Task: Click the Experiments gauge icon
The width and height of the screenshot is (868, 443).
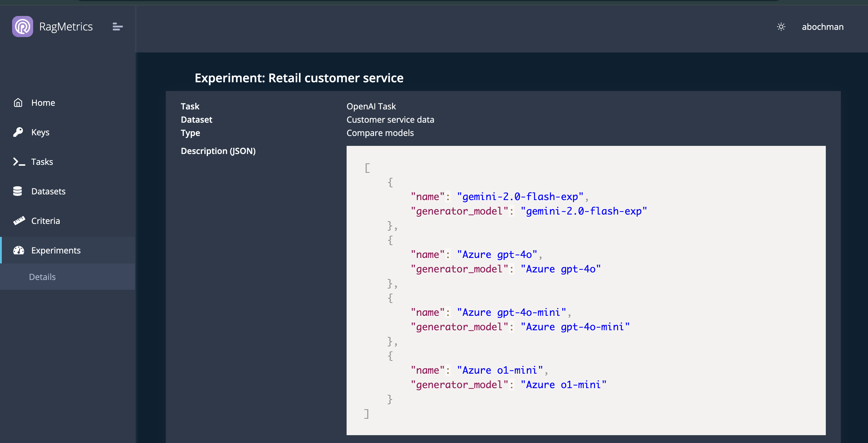Action: (18, 250)
